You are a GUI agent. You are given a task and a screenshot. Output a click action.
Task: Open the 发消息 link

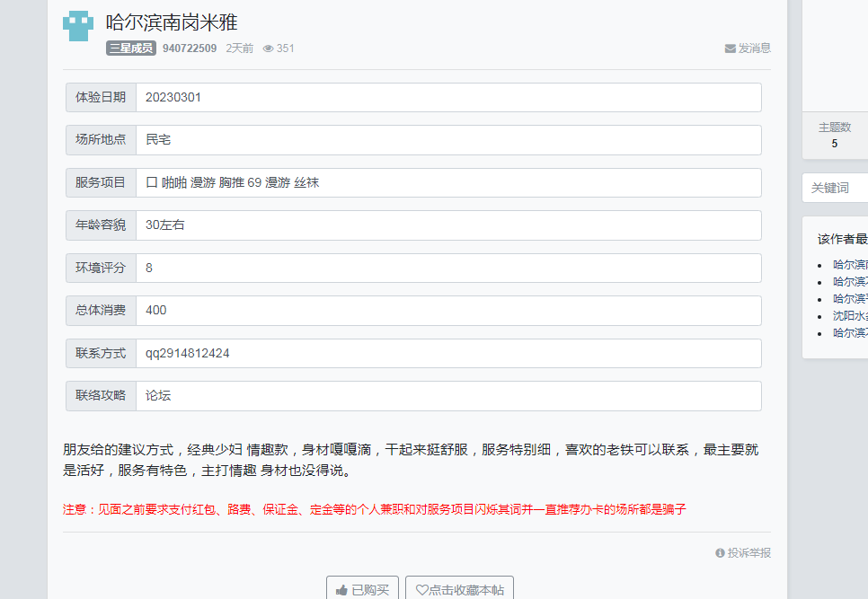[x=751, y=49]
